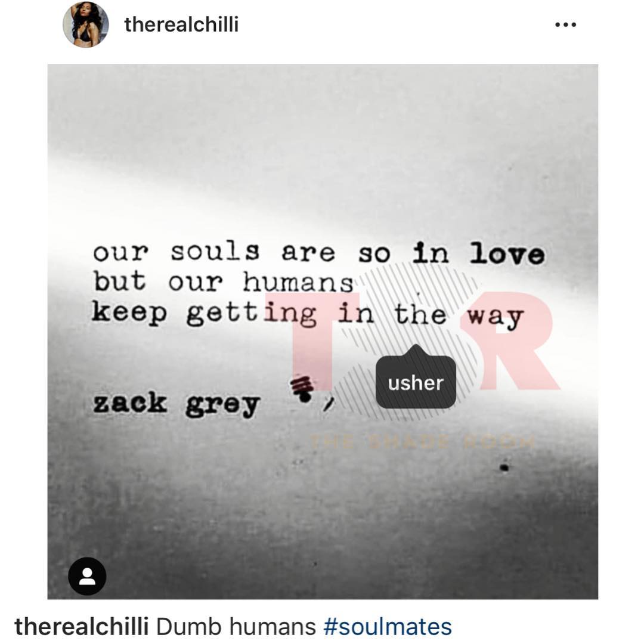Viewport: 644px width, 644px height.
Task: Click the pink R letter of the watermark
Action: coord(512,341)
